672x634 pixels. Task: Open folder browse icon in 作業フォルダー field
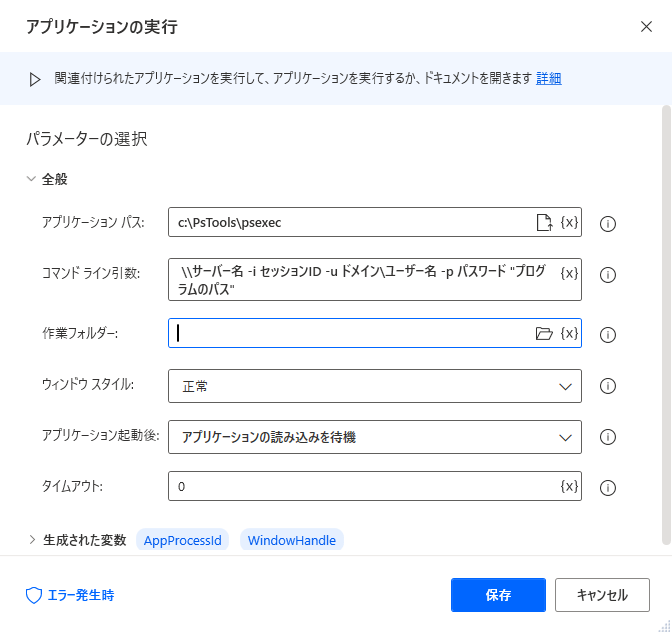(544, 333)
